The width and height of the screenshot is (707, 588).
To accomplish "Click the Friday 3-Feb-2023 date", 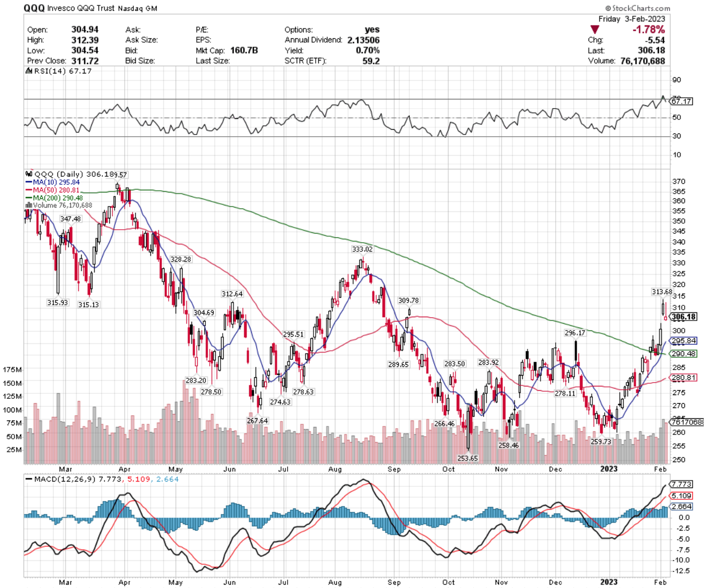I will tap(632, 19).
